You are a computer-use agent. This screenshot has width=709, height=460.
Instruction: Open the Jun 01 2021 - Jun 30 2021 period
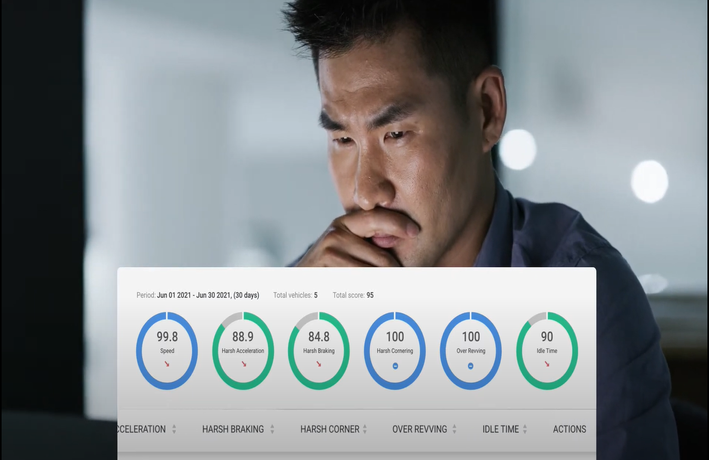point(207,295)
